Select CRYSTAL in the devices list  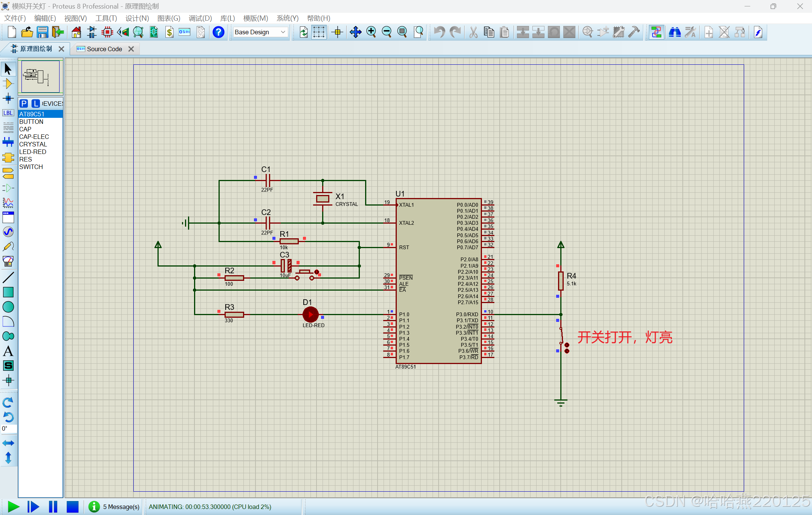click(33, 144)
